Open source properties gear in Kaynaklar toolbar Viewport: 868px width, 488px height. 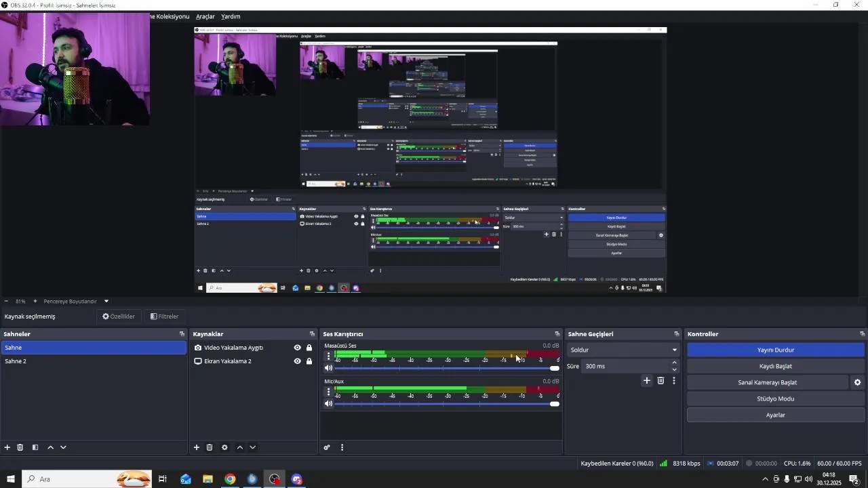pyautogui.click(x=224, y=447)
